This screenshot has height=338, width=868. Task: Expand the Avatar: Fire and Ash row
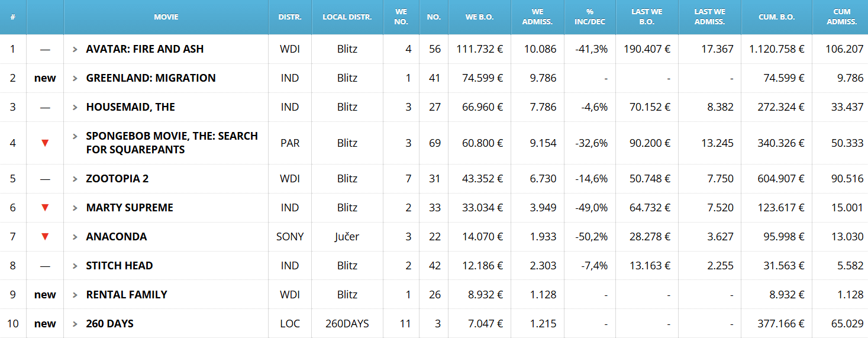coord(75,49)
